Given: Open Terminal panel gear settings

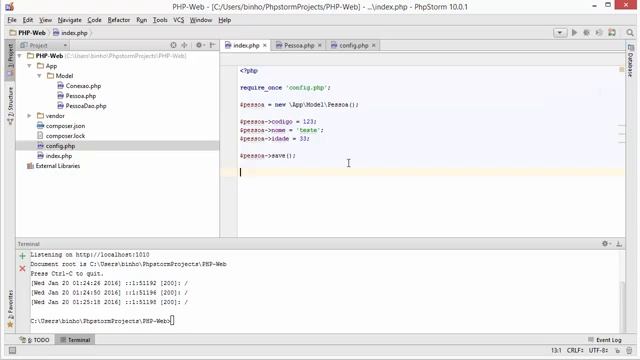Looking at the screenshot, I should [x=606, y=244].
